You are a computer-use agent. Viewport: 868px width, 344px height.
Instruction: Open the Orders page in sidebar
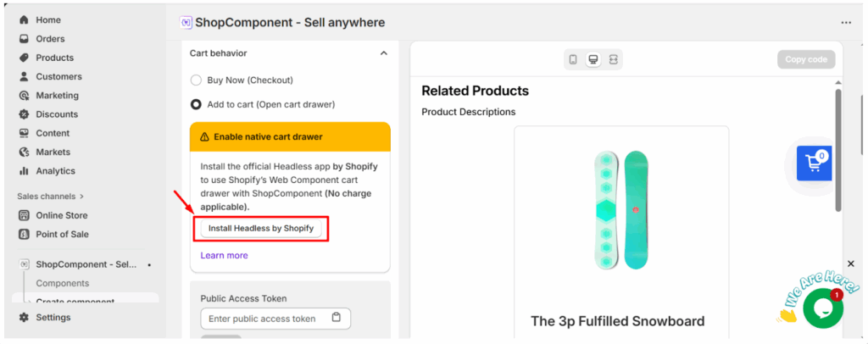tap(50, 39)
